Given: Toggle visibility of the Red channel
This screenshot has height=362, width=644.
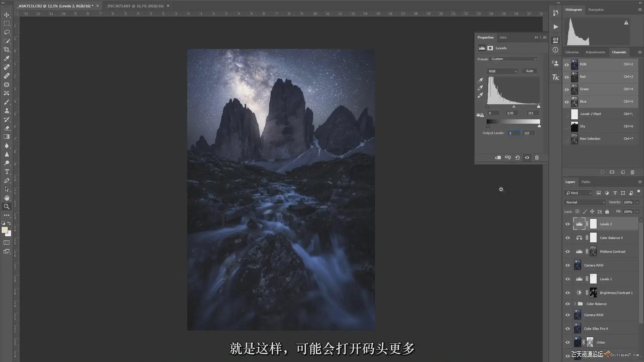Looking at the screenshot, I should point(567,77).
